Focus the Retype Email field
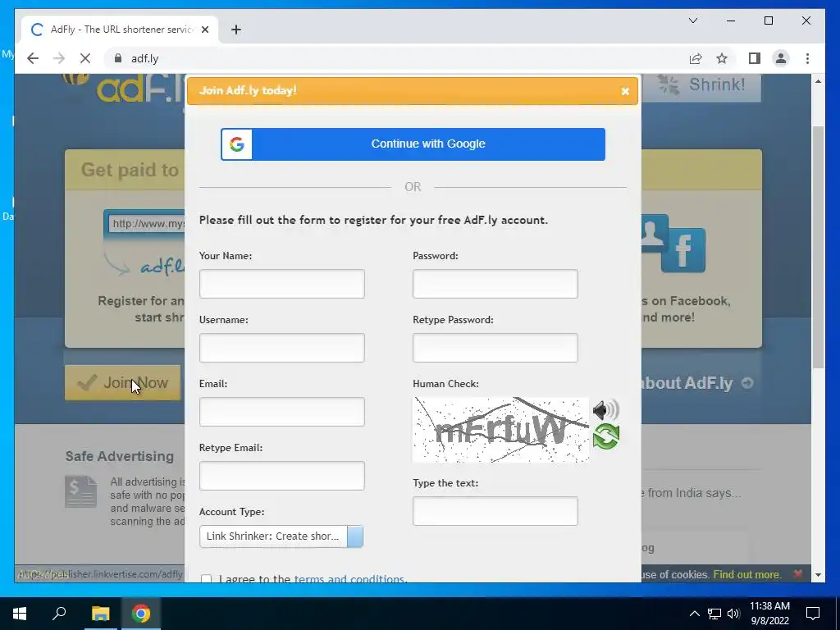Viewport: 840px width, 630px height. (282, 476)
